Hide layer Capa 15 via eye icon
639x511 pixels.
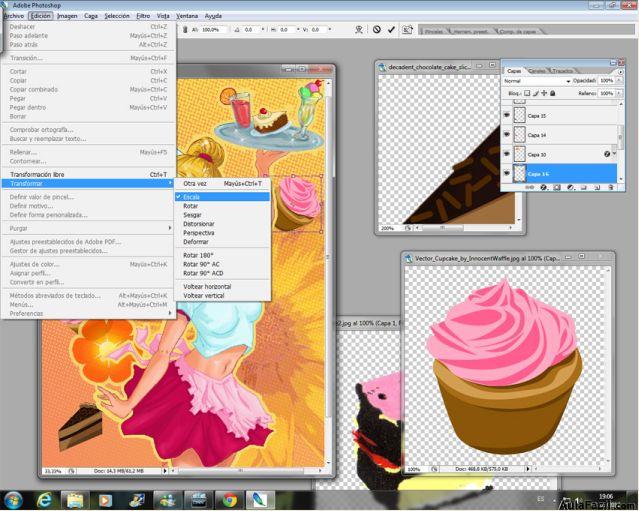click(507, 115)
